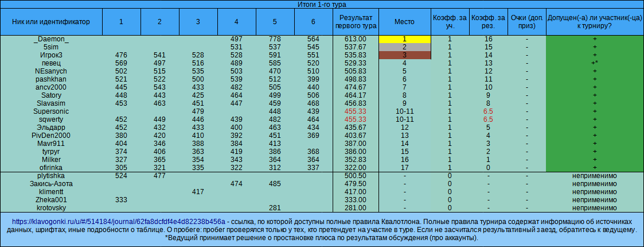Click the 'Результат первого тура' header
This screenshot has height=247, width=644.
coord(356,22)
